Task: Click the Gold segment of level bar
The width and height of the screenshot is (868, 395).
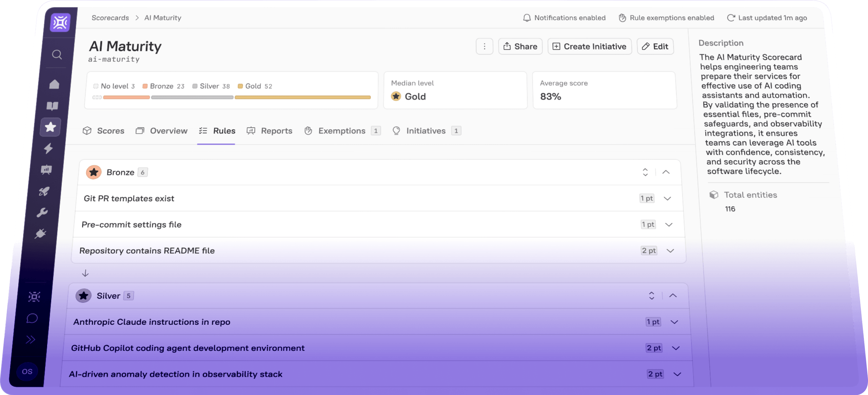Action: (x=302, y=97)
